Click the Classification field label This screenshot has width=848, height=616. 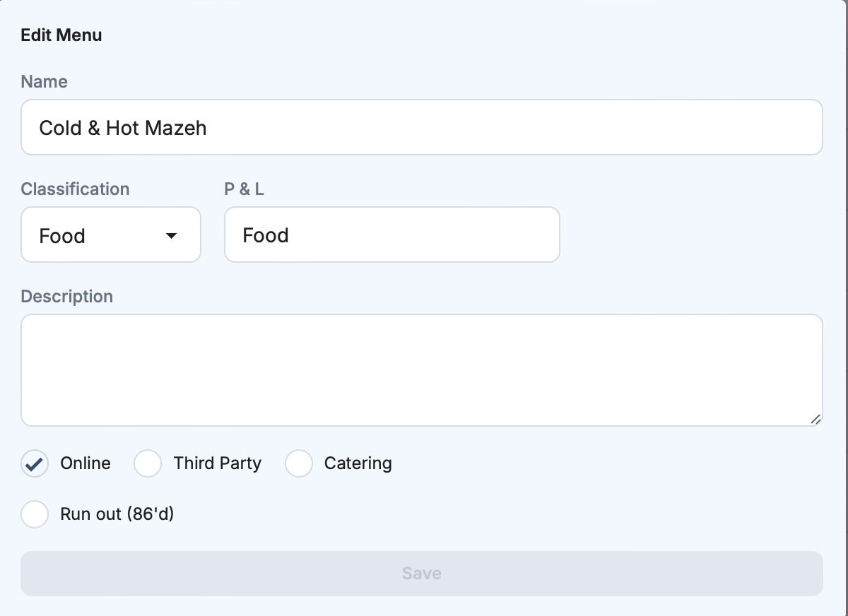point(75,189)
